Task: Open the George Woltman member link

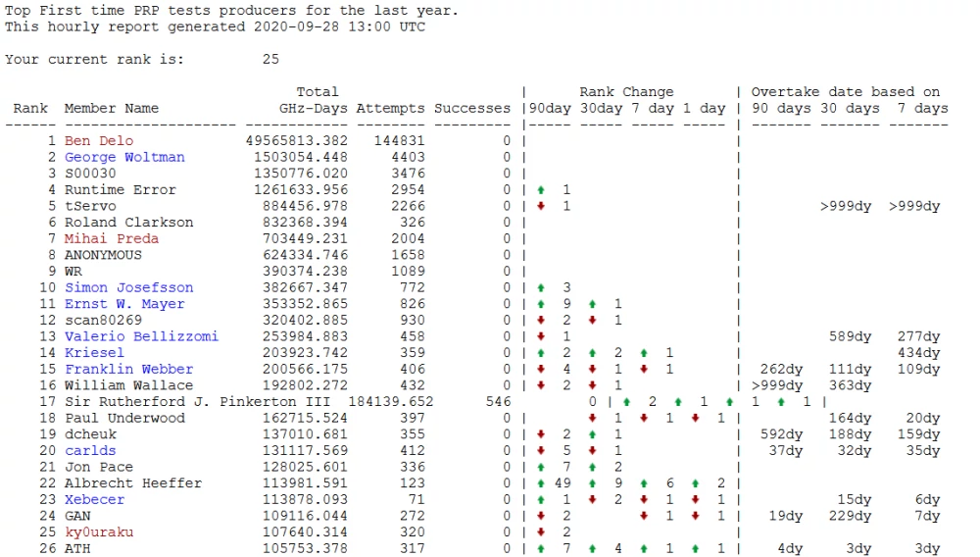Action: tap(124, 157)
